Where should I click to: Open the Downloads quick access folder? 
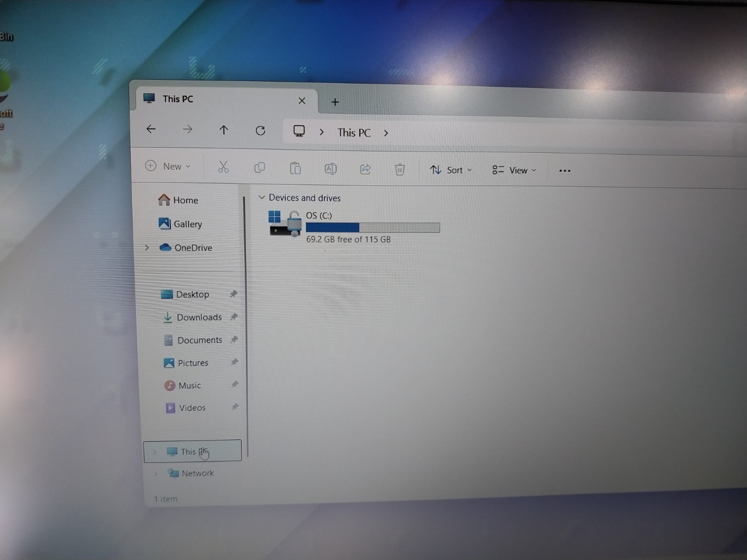tap(192, 317)
